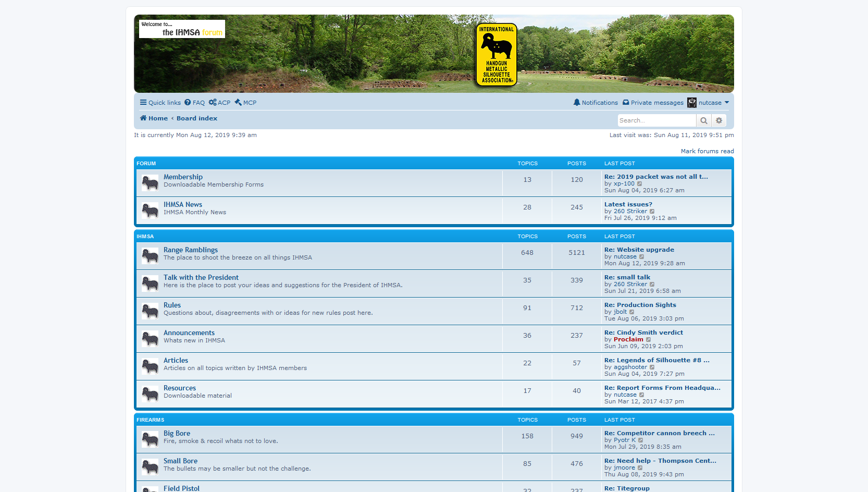Open the FIREARMS category header link
The height and width of the screenshot is (492, 868).
point(151,420)
